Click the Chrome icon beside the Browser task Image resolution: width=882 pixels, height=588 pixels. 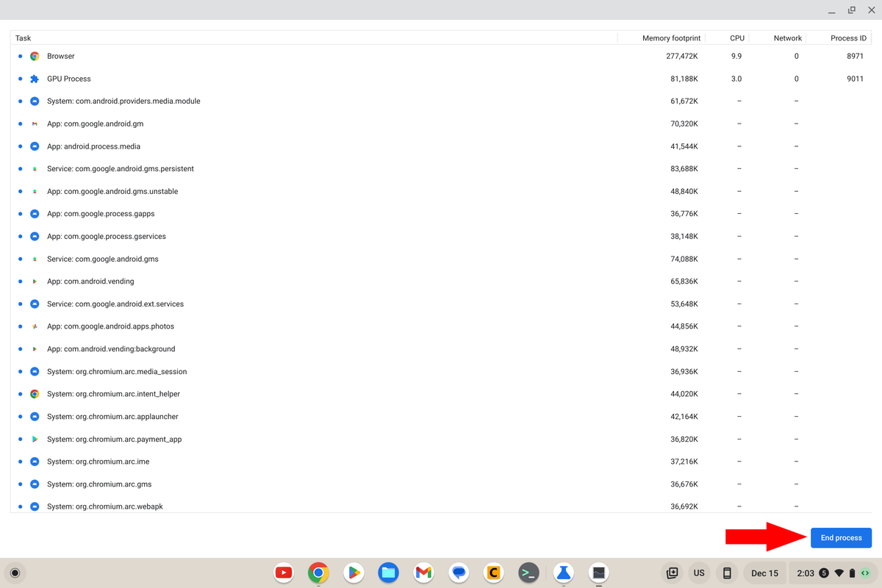pos(35,56)
